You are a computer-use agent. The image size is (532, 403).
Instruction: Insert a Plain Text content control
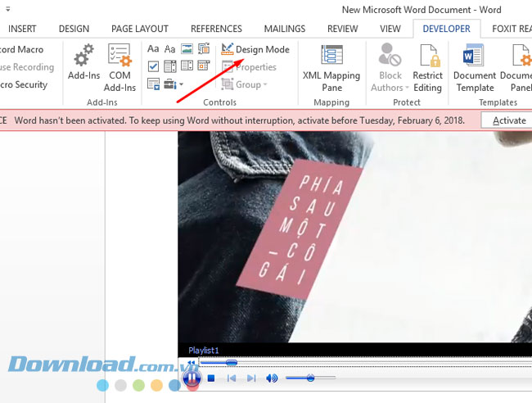[x=169, y=49]
